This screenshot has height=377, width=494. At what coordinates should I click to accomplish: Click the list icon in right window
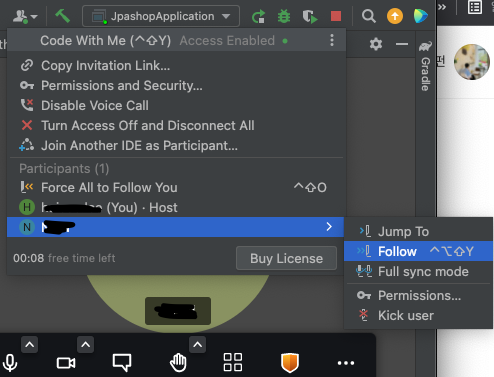coord(475,7)
